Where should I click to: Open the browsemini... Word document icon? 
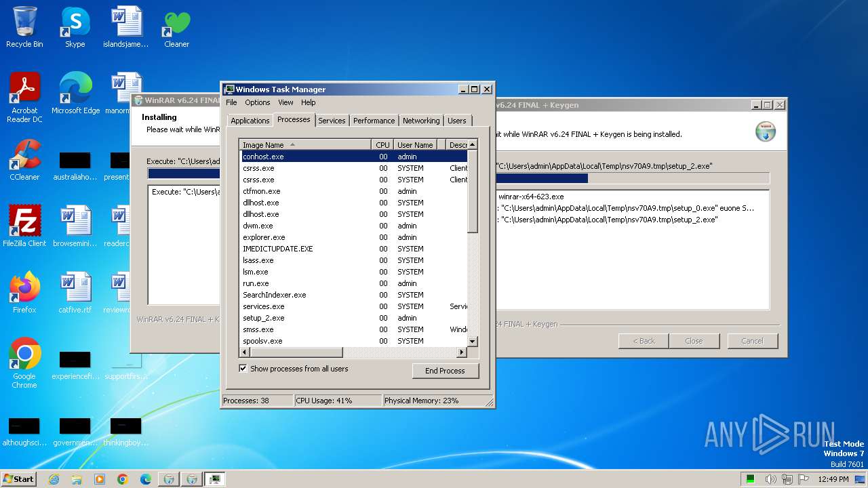pos(75,226)
